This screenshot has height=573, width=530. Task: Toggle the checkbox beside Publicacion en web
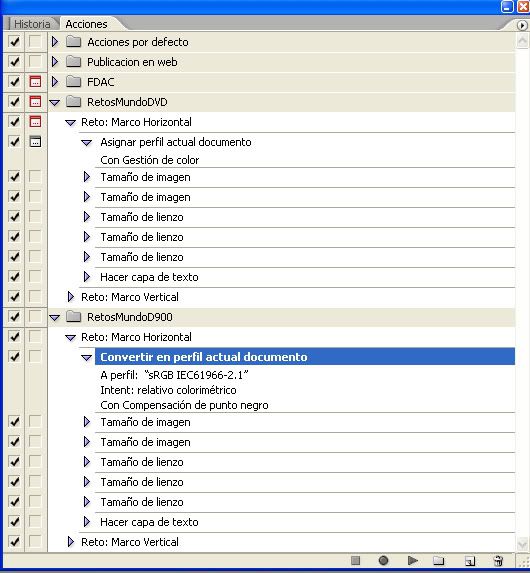pyautogui.click(x=14, y=62)
